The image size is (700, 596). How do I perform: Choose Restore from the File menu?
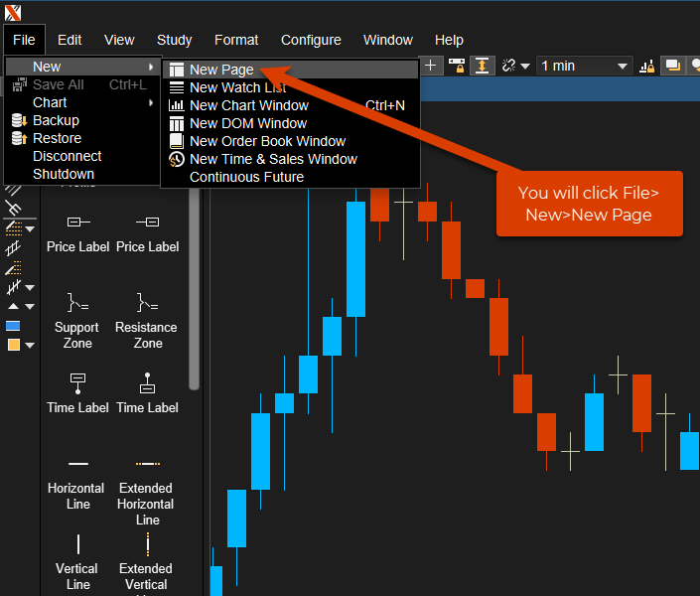pos(82,138)
